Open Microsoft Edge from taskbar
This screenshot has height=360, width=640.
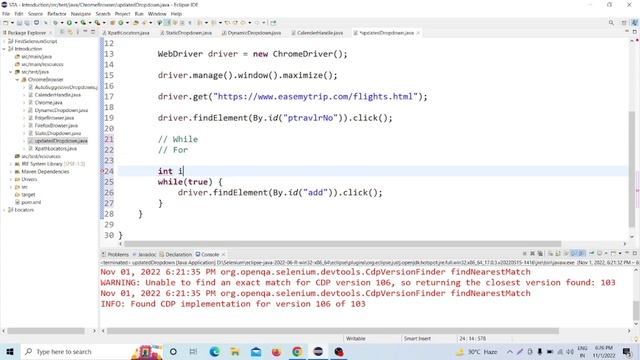point(214,351)
